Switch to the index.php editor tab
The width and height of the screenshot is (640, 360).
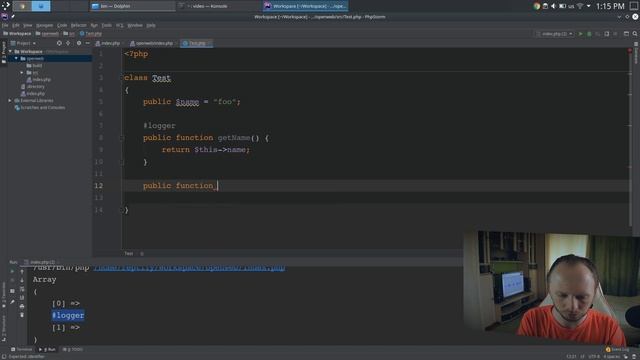click(x=108, y=43)
